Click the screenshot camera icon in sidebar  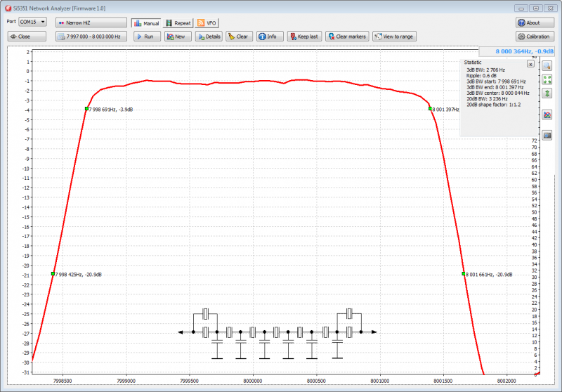click(x=547, y=135)
